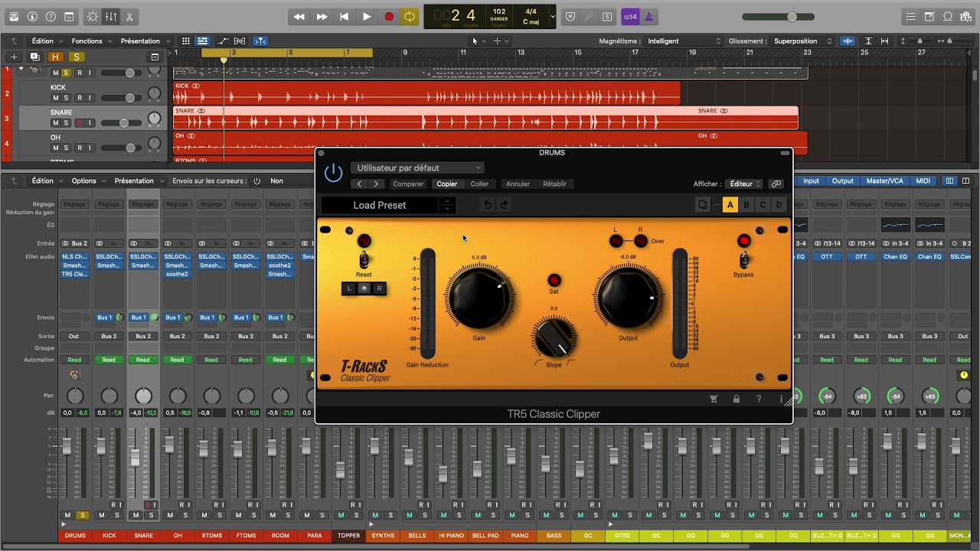Screen dimensions: 980x551
Task: Flip the Reset toggle switch on the clipper
Action: pos(364,262)
